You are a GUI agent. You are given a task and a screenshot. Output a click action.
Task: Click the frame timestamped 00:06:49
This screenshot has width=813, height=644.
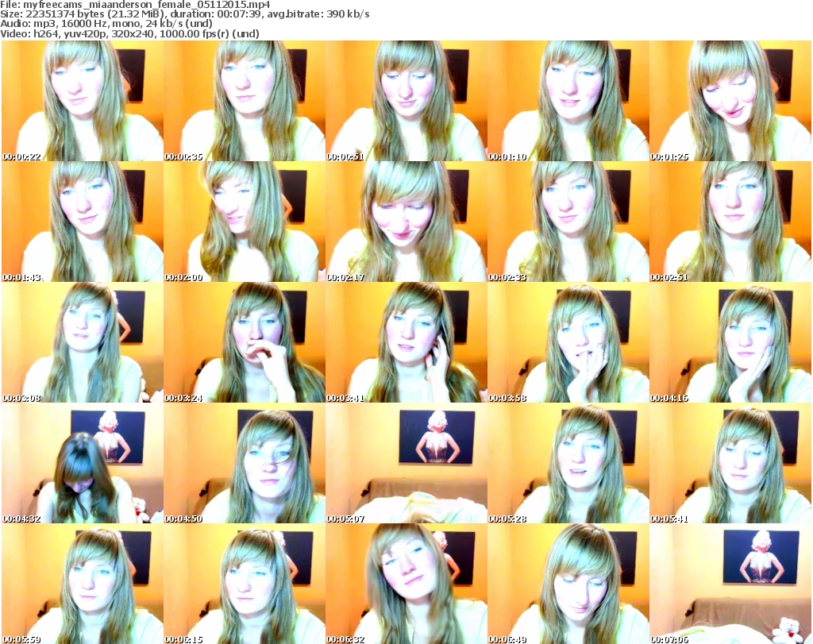coord(568,584)
